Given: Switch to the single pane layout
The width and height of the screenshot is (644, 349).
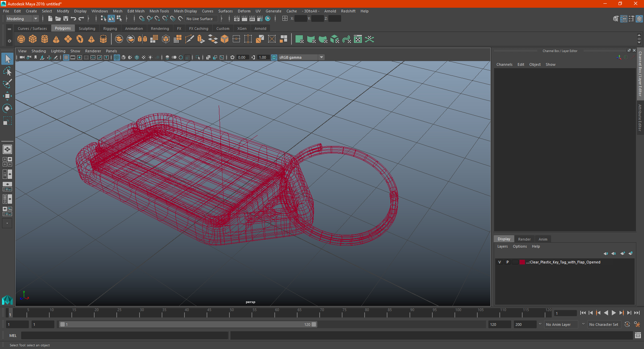Looking at the screenshot, I should click(7, 149).
